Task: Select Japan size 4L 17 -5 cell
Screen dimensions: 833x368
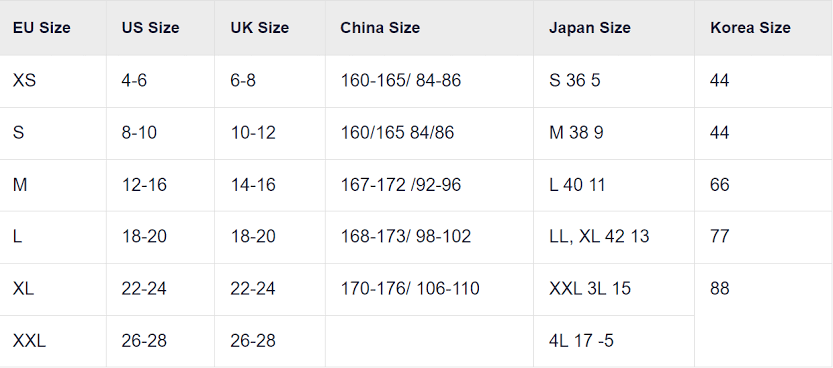Action: [614, 341]
